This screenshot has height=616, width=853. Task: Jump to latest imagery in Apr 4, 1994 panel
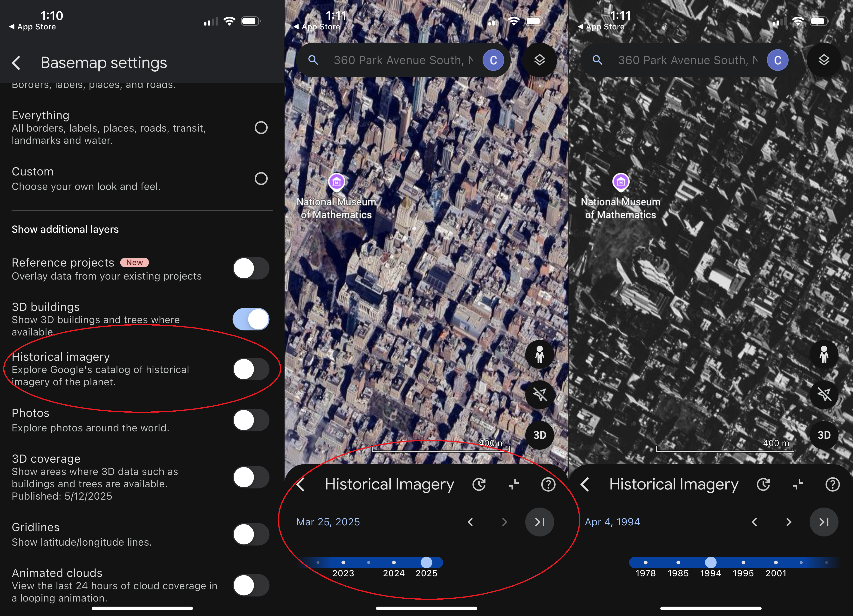[824, 522]
